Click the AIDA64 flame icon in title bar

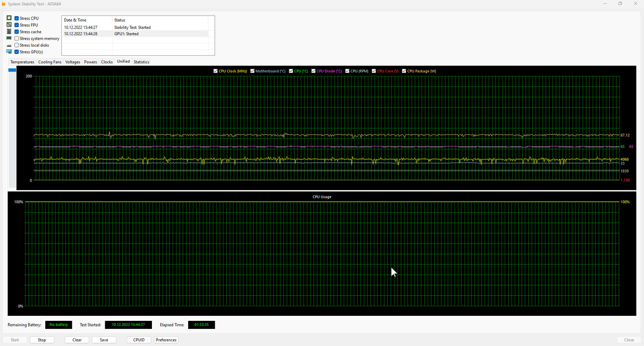(x=4, y=4)
